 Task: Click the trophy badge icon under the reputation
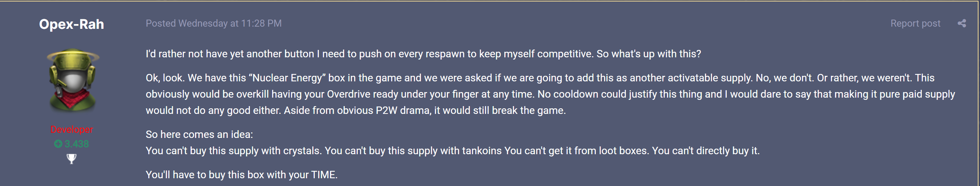coord(71,158)
